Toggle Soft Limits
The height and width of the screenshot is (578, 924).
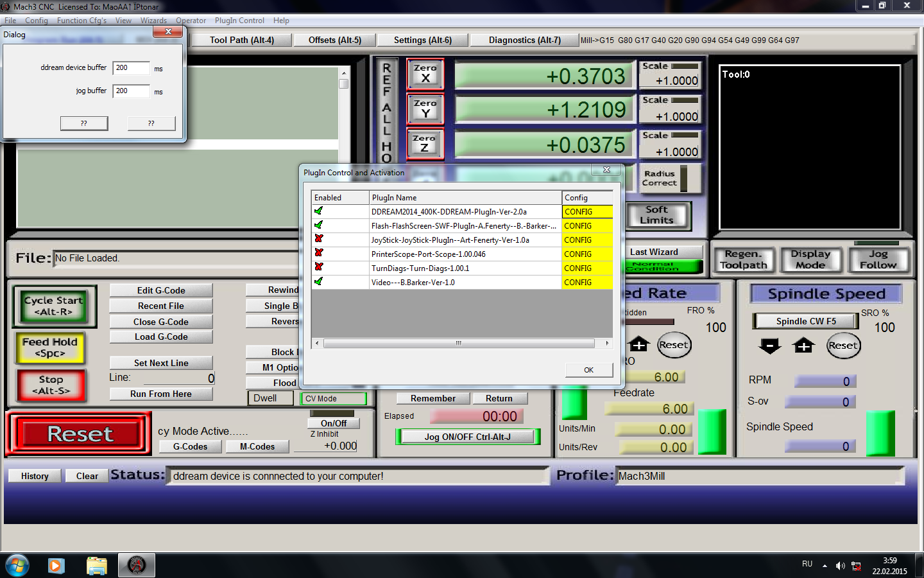pyautogui.click(x=657, y=215)
